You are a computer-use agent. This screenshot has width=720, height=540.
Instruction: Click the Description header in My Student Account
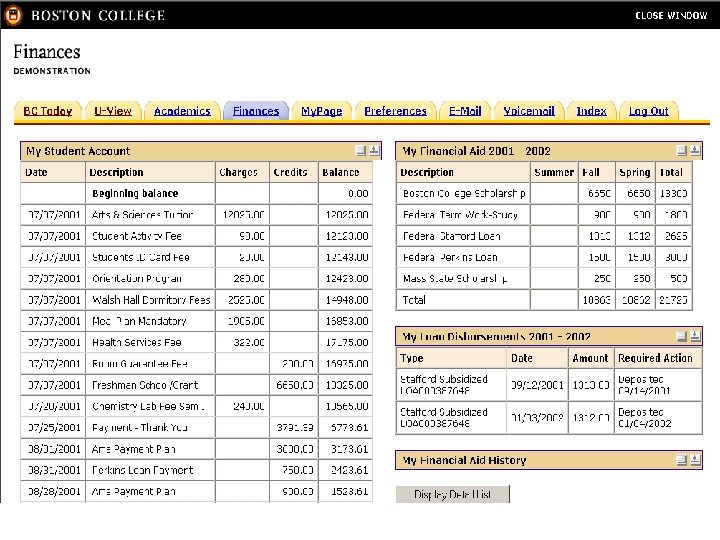[x=150, y=172]
